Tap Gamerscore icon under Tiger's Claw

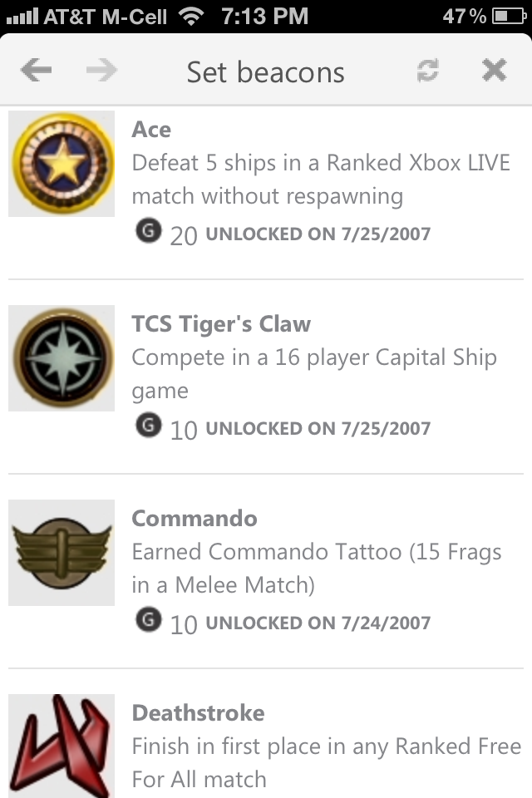[147, 426]
